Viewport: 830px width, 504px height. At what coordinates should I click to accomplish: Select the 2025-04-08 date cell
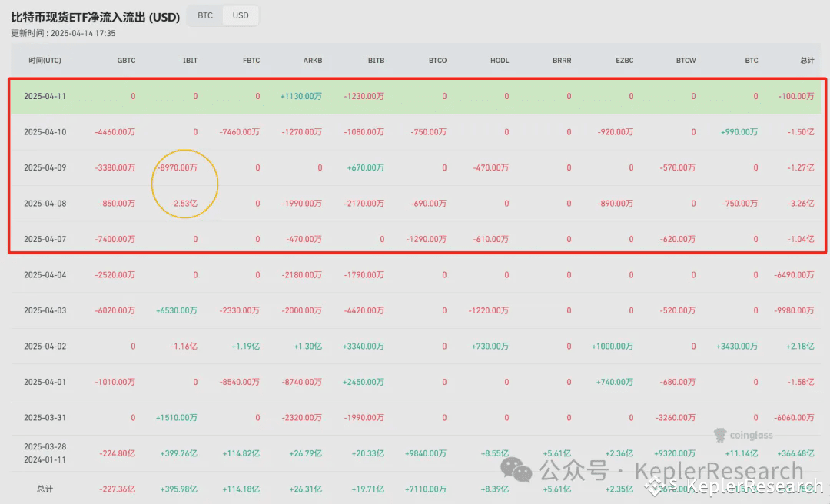[45, 204]
